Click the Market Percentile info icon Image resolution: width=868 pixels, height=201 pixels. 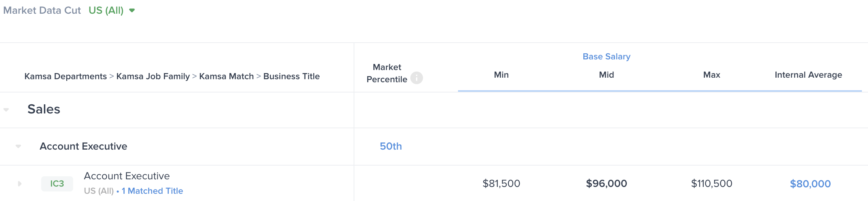pyautogui.click(x=416, y=78)
